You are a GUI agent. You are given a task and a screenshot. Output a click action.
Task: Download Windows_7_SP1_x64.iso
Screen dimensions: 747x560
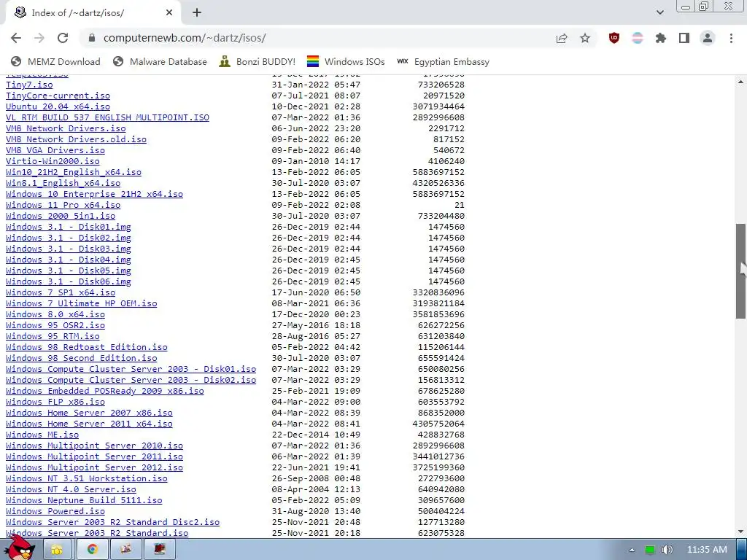click(x=61, y=293)
